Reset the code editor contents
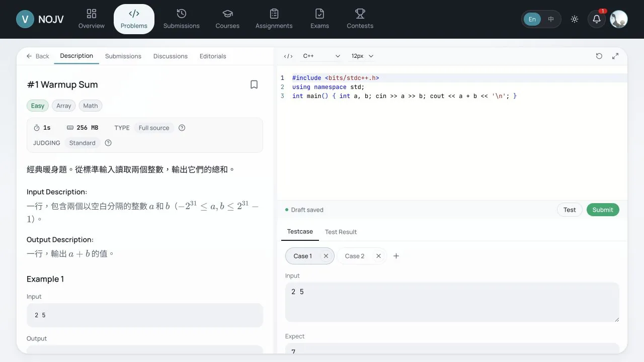The width and height of the screenshot is (644, 362). [x=599, y=56]
